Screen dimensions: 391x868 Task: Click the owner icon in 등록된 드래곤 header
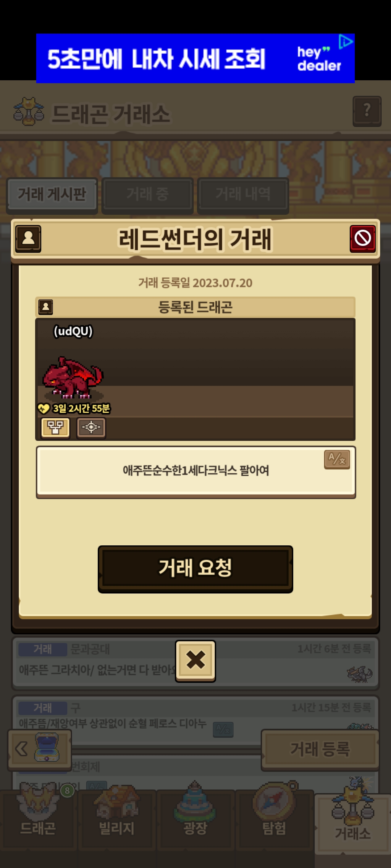[46, 307]
